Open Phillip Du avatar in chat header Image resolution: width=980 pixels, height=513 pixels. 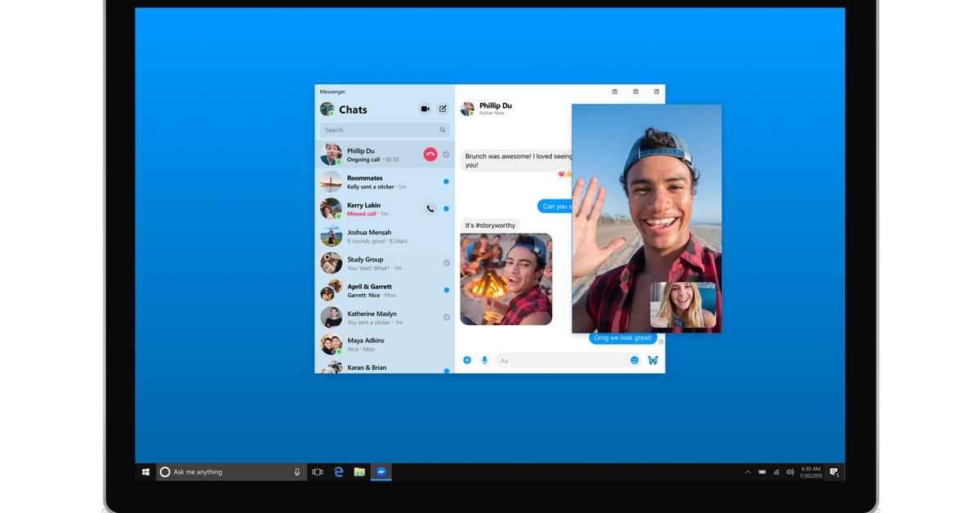[468, 109]
